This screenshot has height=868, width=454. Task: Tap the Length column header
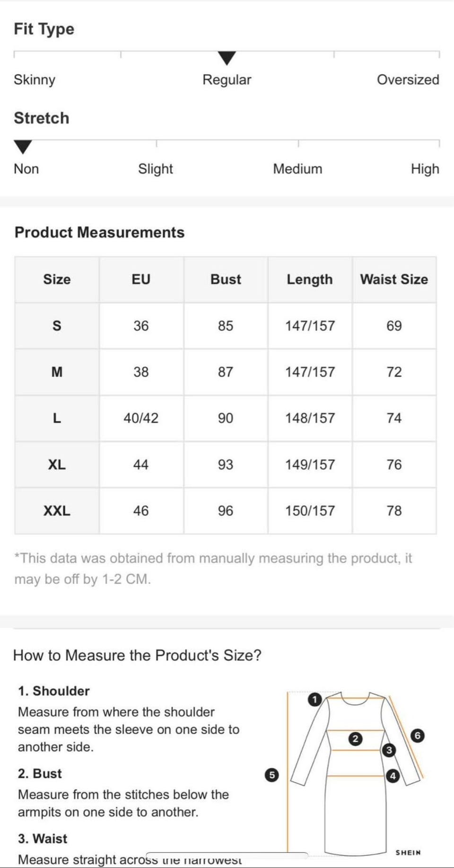click(x=310, y=279)
